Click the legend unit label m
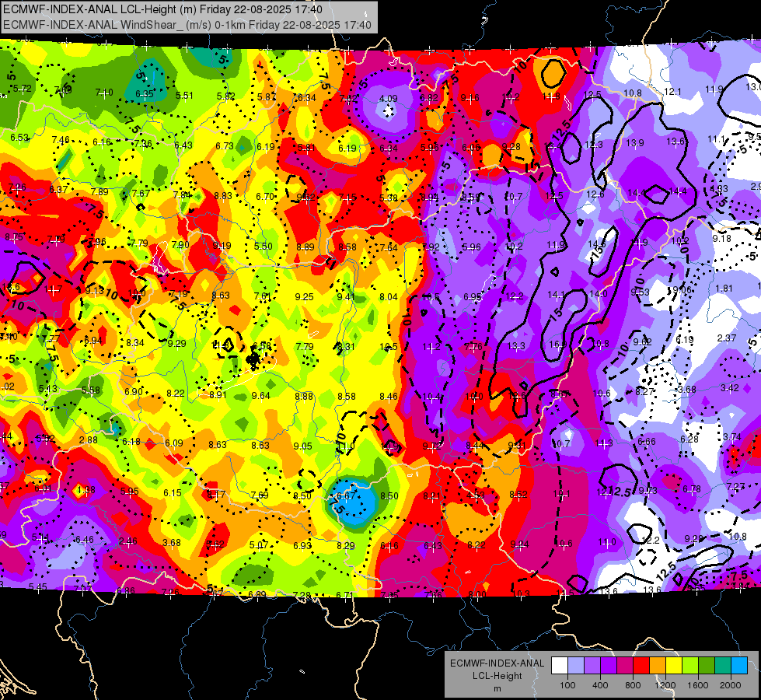761x700 pixels. (497, 689)
